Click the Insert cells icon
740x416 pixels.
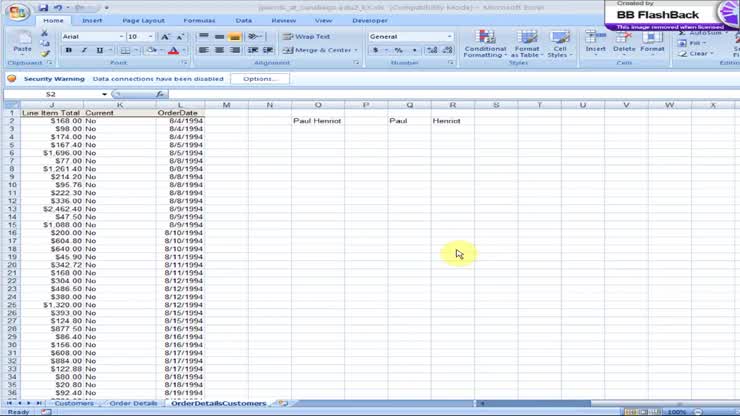[596, 42]
